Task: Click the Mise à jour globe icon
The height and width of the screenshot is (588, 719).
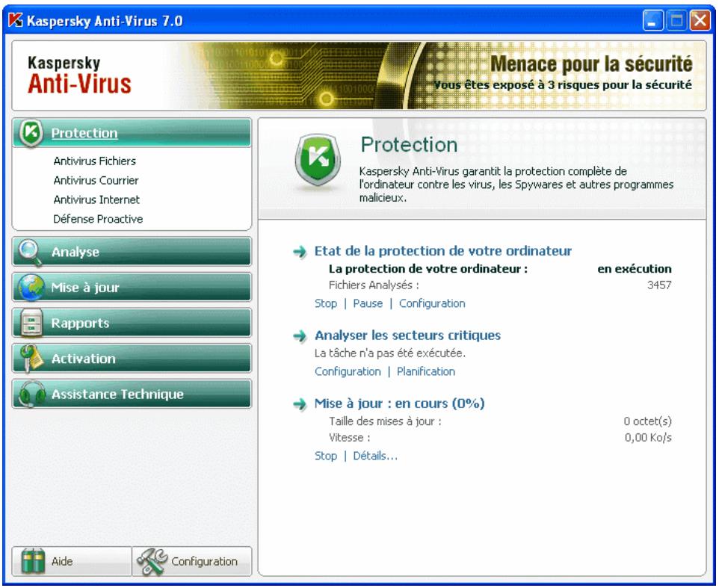Action: (x=31, y=288)
